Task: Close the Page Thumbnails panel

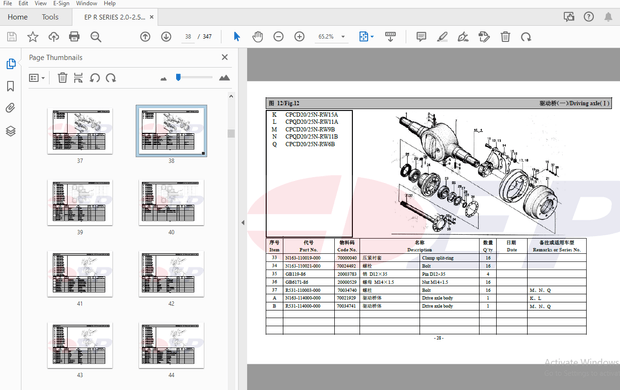Action: point(225,57)
